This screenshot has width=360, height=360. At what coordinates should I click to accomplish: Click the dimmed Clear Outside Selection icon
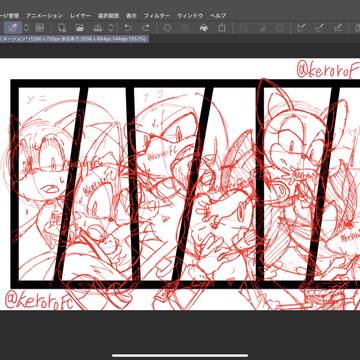185,28
